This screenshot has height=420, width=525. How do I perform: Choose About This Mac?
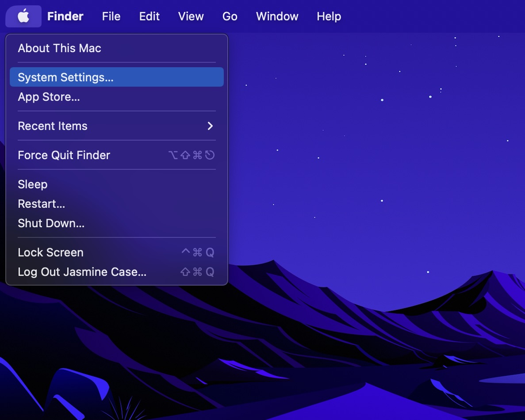coord(116,48)
